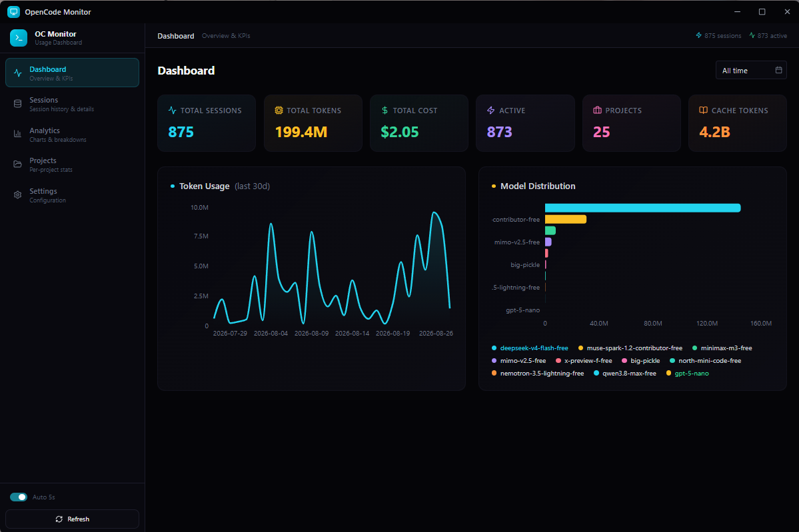Click the Refresh button
The width and height of the screenshot is (799, 532).
tap(73, 519)
